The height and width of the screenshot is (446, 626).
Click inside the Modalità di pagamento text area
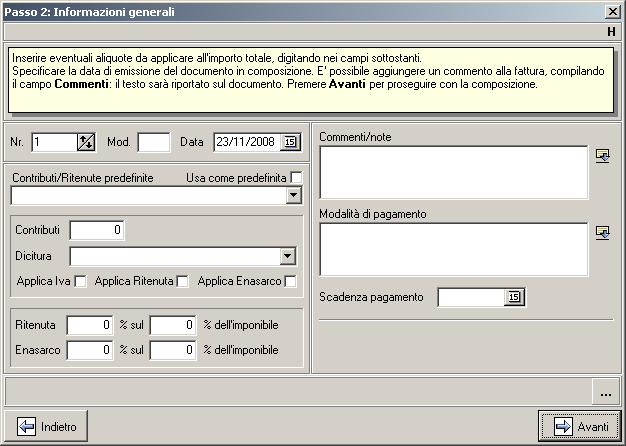click(454, 250)
